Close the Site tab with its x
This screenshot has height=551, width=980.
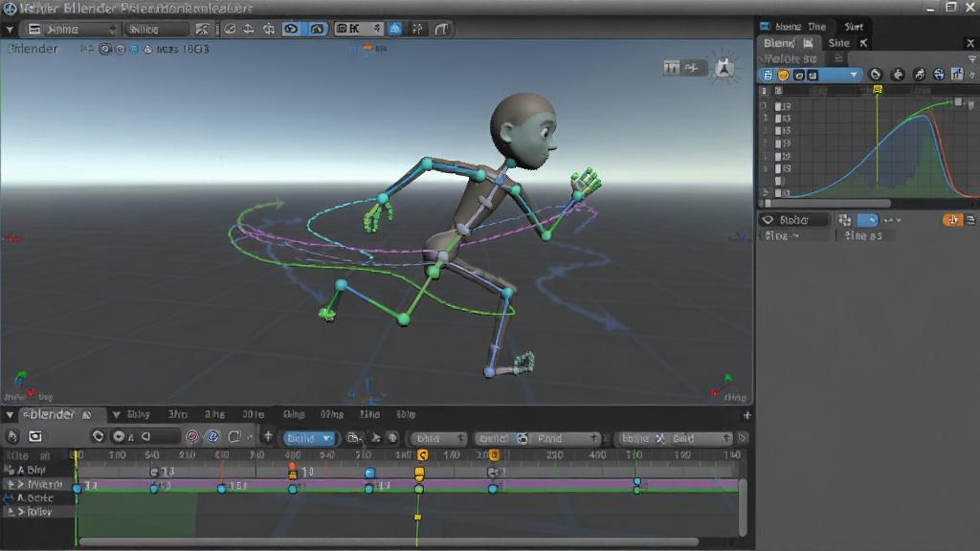pyautogui.click(x=864, y=43)
